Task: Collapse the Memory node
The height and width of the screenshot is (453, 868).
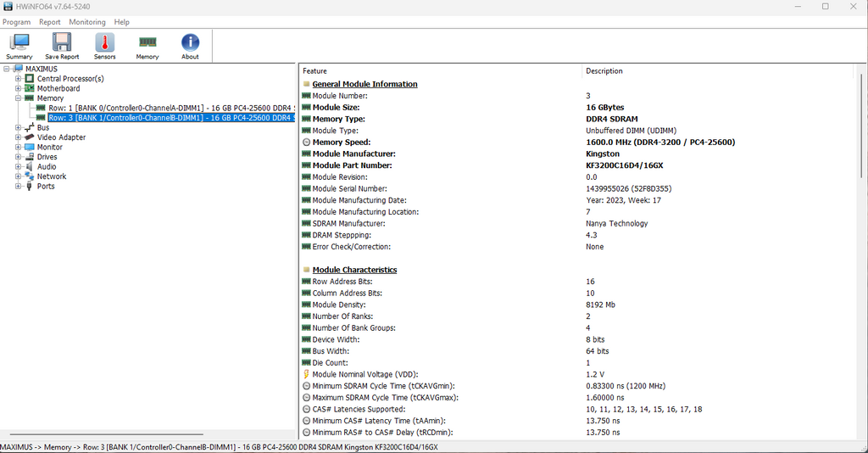Action: point(19,98)
